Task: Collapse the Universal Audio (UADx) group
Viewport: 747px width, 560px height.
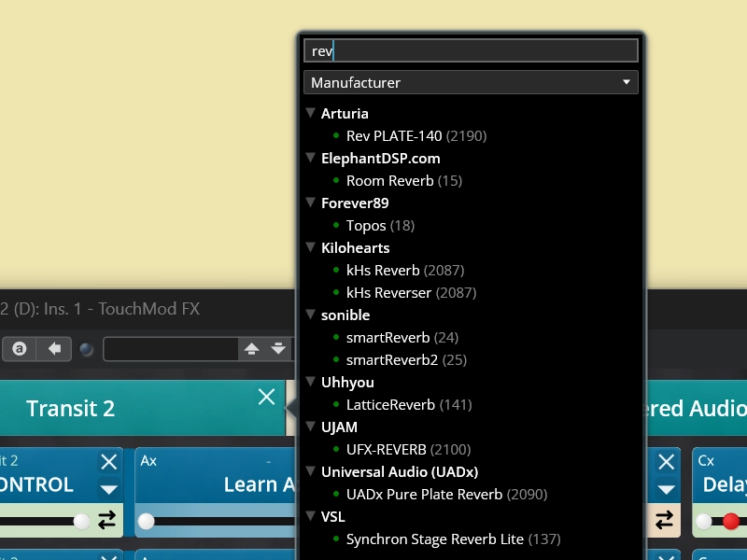Action: click(x=311, y=471)
